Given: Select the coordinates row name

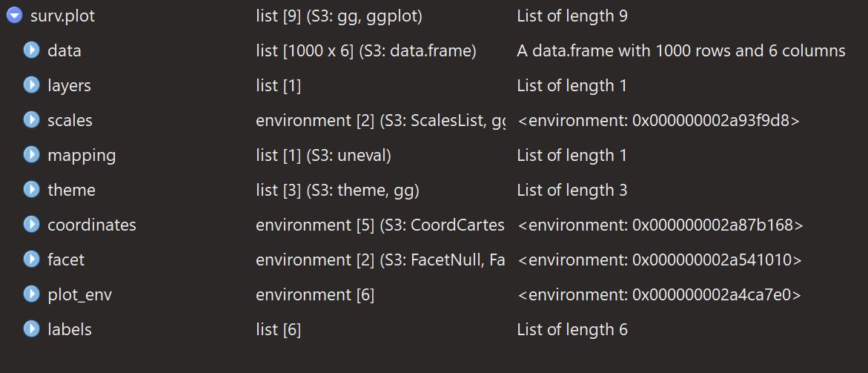Looking at the screenshot, I should tap(92, 225).
